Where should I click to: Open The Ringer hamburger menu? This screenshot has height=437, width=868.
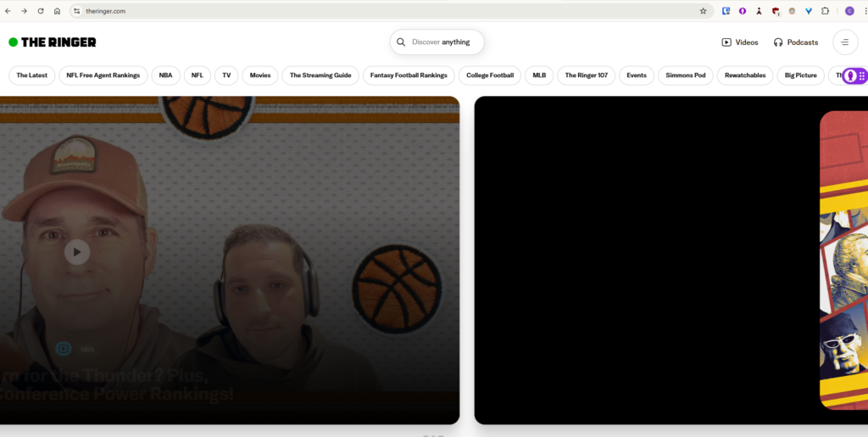[x=845, y=42]
